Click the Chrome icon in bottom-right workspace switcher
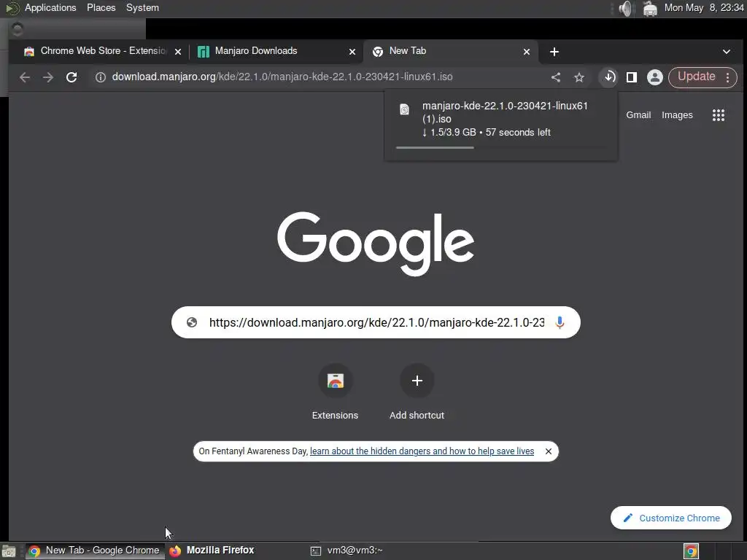 [691, 551]
